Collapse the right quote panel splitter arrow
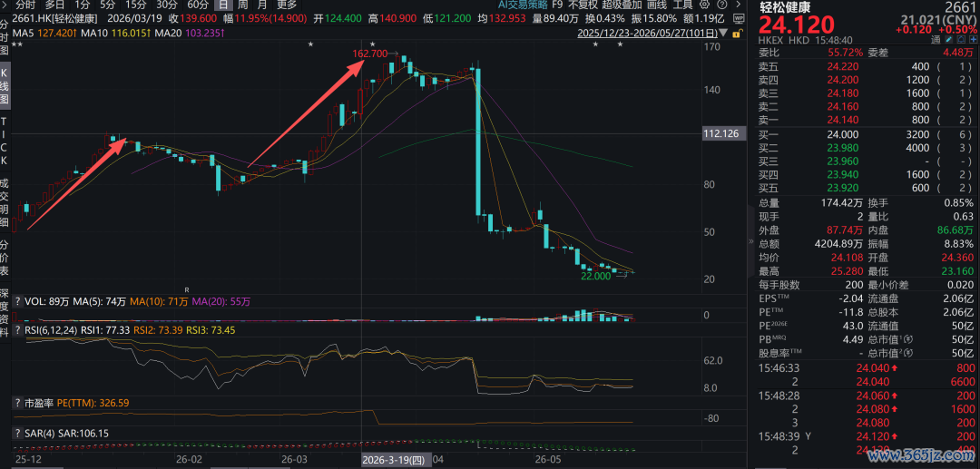980x469 pixels. click(750, 241)
